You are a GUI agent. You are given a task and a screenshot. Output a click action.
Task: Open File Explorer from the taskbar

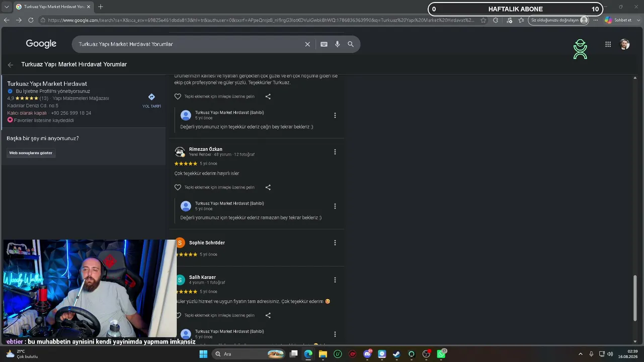[x=323, y=354]
